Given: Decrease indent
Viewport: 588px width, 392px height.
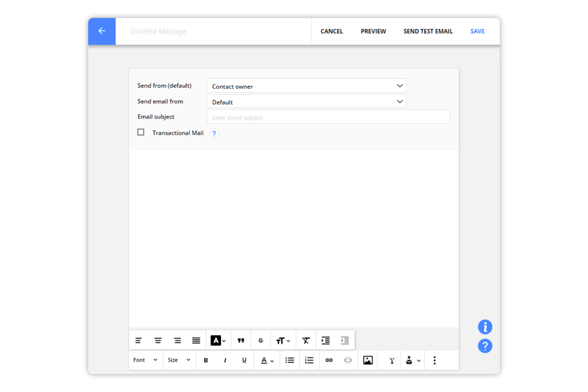Looking at the screenshot, I should pyautogui.click(x=345, y=341).
